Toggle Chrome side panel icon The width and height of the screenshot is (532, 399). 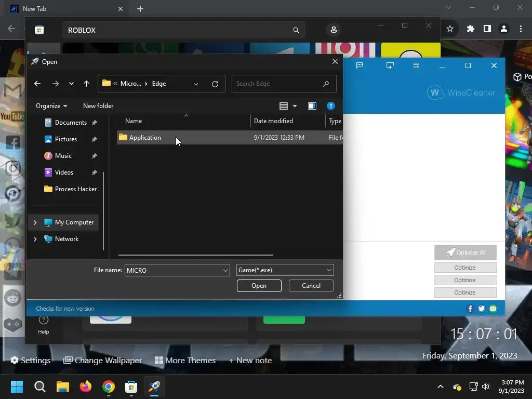click(x=487, y=29)
